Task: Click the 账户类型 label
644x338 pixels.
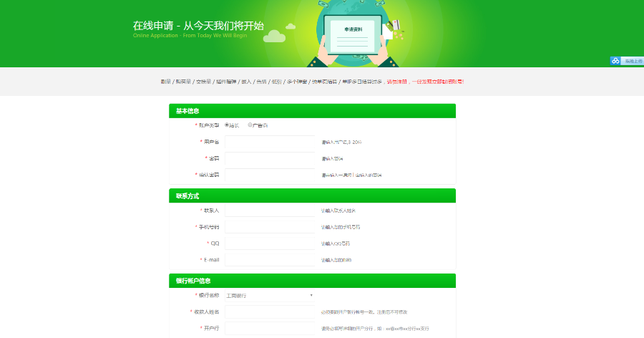Action: tap(209, 125)
